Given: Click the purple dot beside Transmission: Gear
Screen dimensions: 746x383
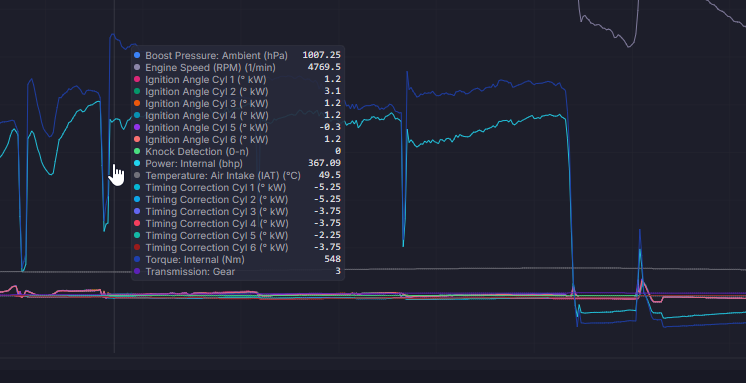Looking at the screenshot, I should [137, 272].
